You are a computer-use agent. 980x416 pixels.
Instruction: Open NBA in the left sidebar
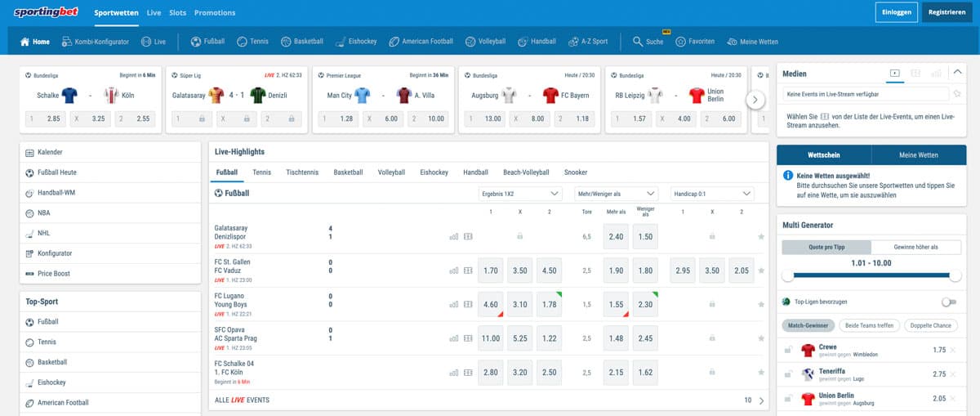[x=109, y=212]
